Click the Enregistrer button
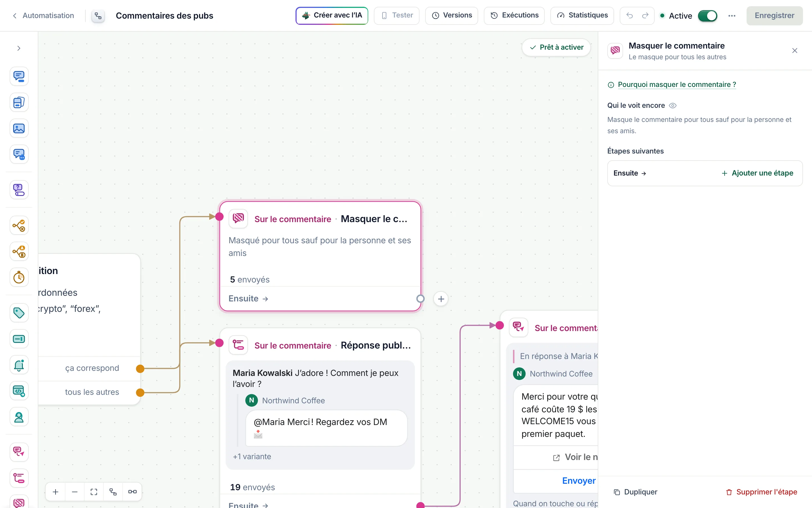Viewport: 812px width, 508px height. click(x=774, y=16)
